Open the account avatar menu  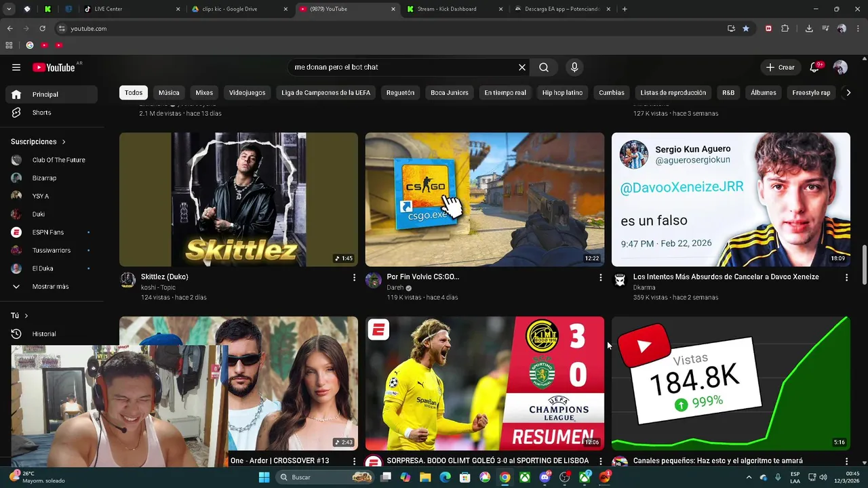pos(840,67)
